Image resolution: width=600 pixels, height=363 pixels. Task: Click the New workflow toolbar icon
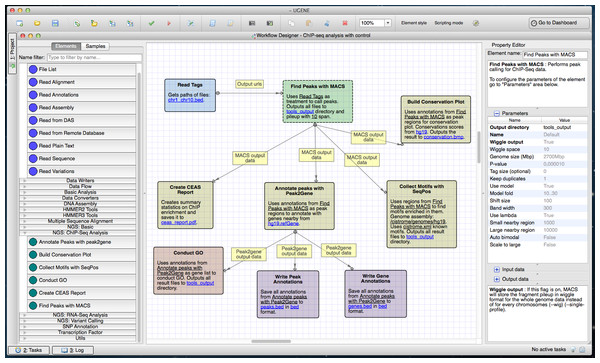click(20, 23)
